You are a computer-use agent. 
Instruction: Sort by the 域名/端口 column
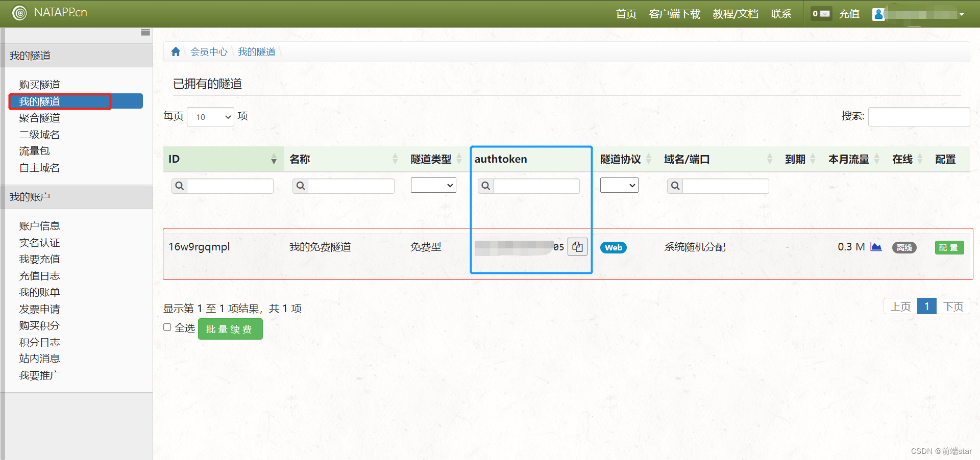pyautogui.click(x=770, y=159)
